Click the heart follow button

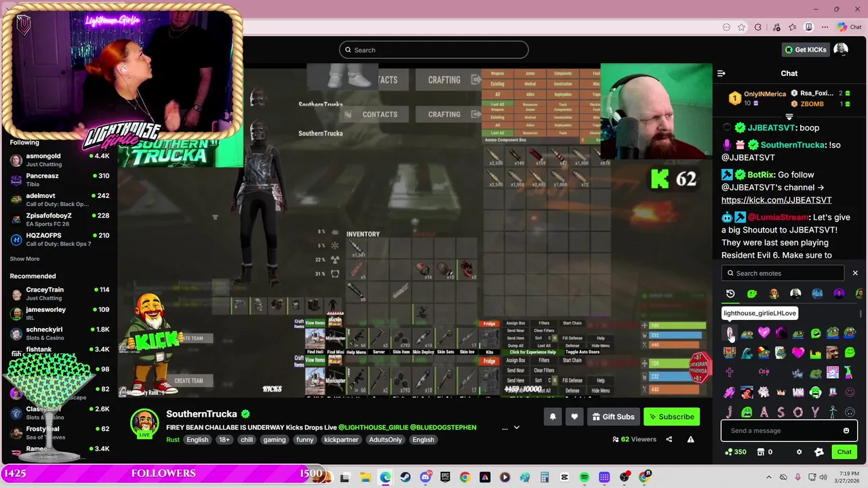(x=574, y=417)
